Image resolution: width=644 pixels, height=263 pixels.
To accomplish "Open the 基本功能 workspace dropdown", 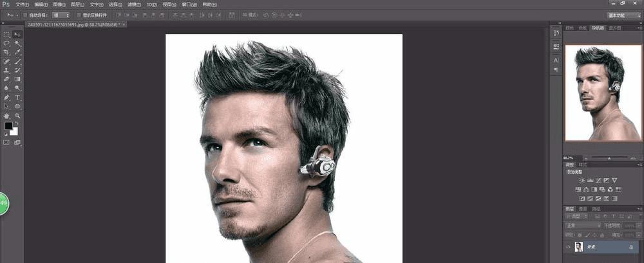I will [x=624, y=15].
